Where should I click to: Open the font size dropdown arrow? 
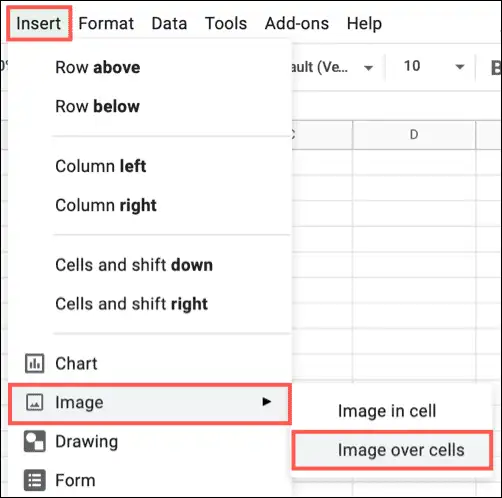(460, 67)
